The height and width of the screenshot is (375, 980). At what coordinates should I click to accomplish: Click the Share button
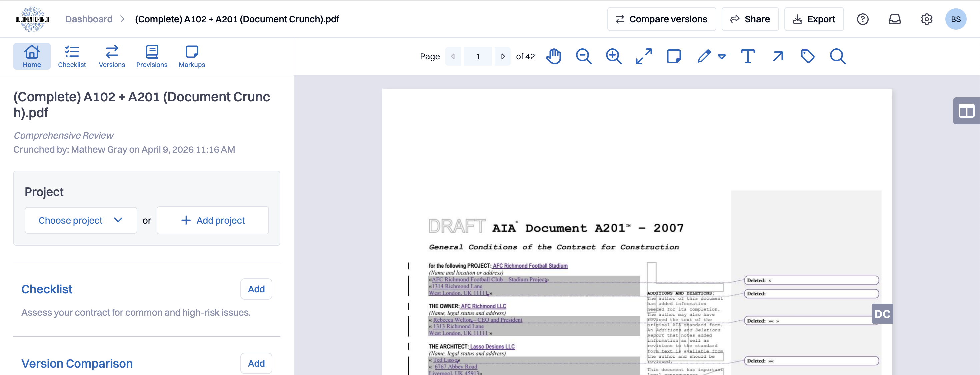pyautogui.click(x=750, y=19)
